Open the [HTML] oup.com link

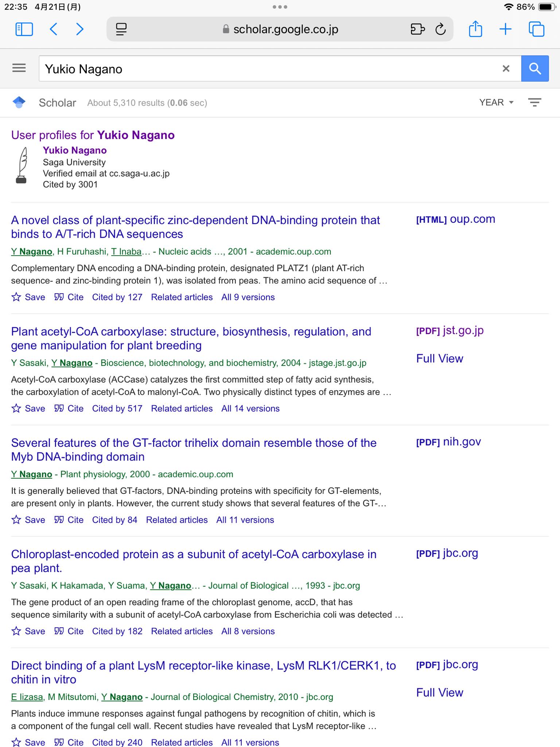(x=456, y=219)
